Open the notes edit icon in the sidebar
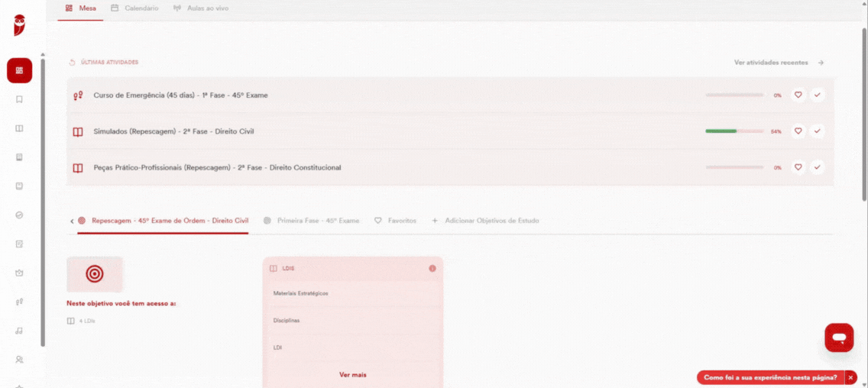 19,244
